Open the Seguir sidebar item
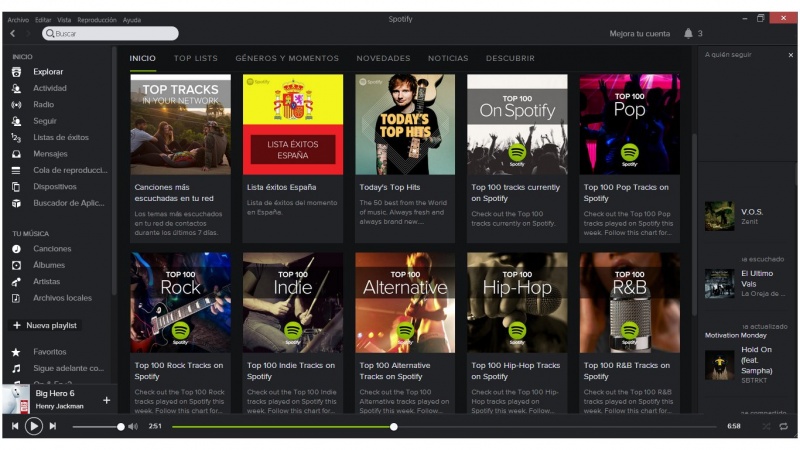Screen dimensions: 800x450 click(44, 121)
